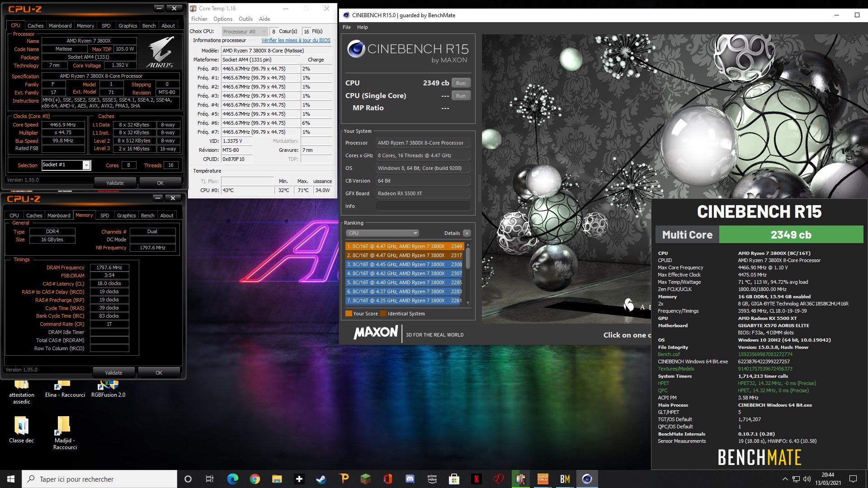
Task: Switch to Mainboard tab in top CPU-Z window
Action: (x=60, y=26)
